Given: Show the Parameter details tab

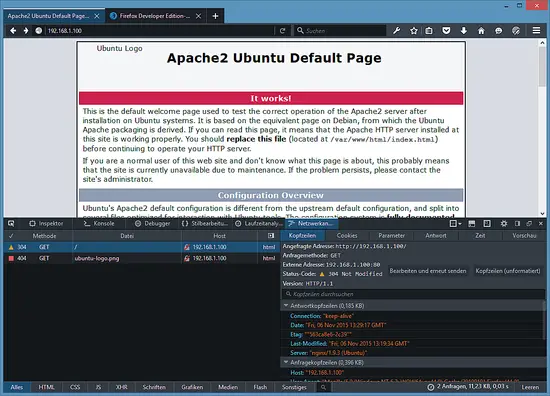Looking at the screenshot, I should coord(391,236).
